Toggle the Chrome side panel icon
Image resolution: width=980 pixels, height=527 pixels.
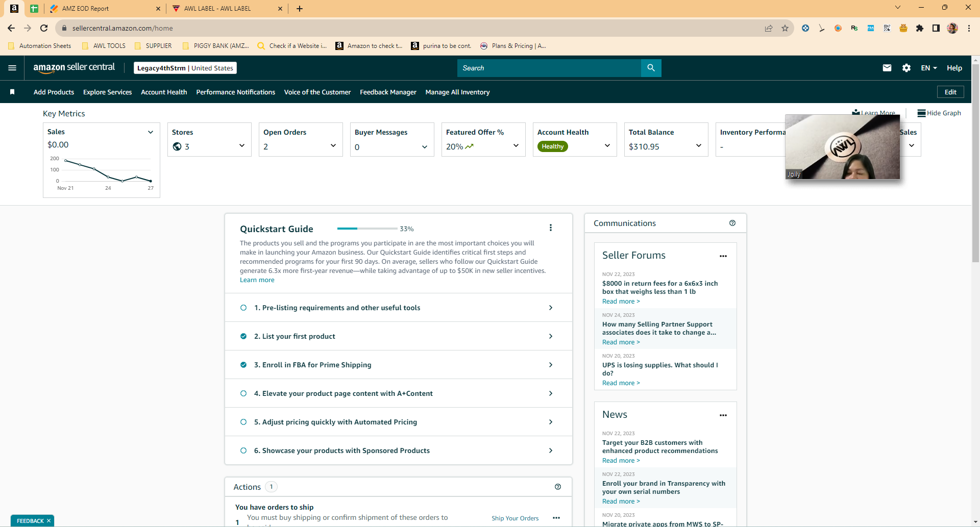coord(936,28)
